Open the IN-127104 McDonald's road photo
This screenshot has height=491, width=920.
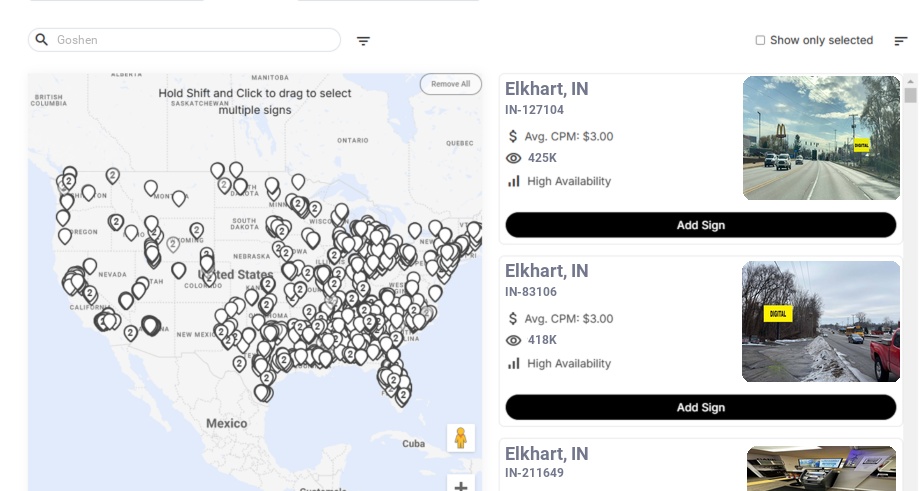[821, 138]
